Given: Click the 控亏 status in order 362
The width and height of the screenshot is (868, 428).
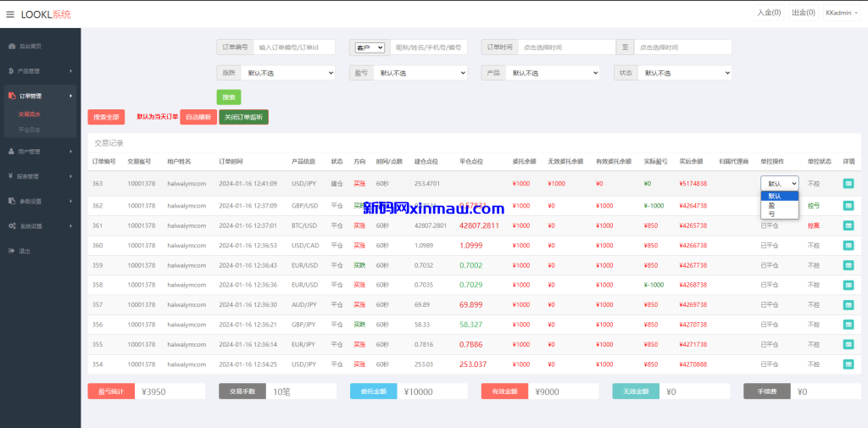Looking at the screenshot, I should tap(813, 205).
